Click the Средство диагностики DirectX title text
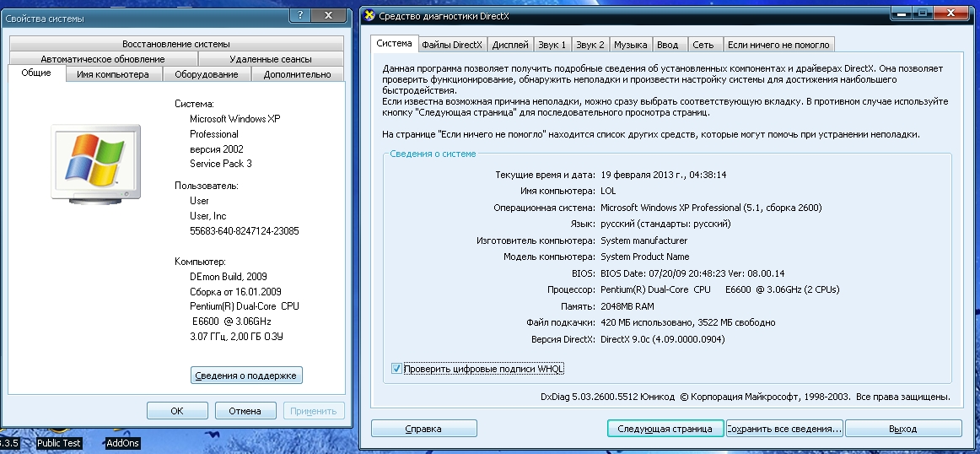 click(x=444, y=16)
